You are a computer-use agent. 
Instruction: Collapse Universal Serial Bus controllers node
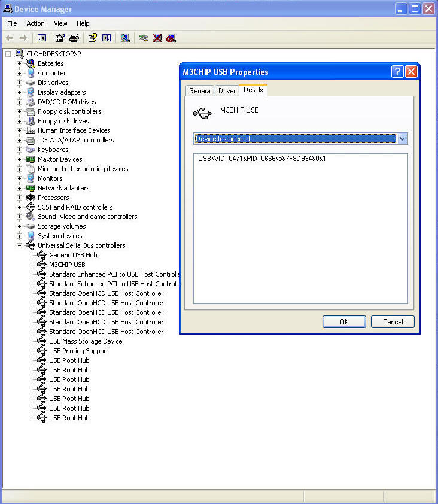19,245
